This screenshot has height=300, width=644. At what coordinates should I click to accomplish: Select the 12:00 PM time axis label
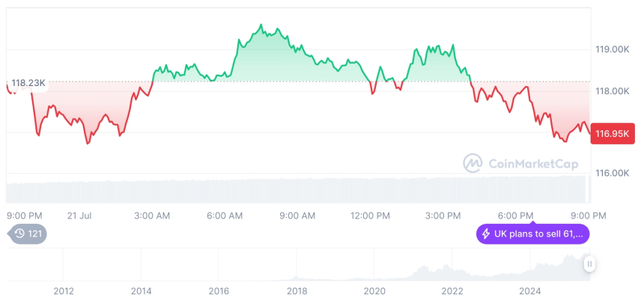tap(371, 215)
